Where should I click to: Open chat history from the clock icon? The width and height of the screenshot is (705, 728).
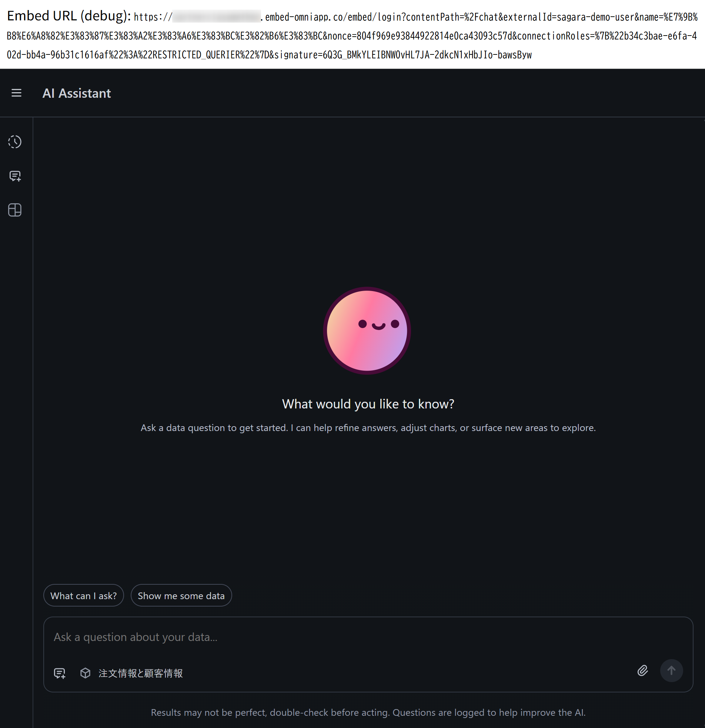[15, 142]
